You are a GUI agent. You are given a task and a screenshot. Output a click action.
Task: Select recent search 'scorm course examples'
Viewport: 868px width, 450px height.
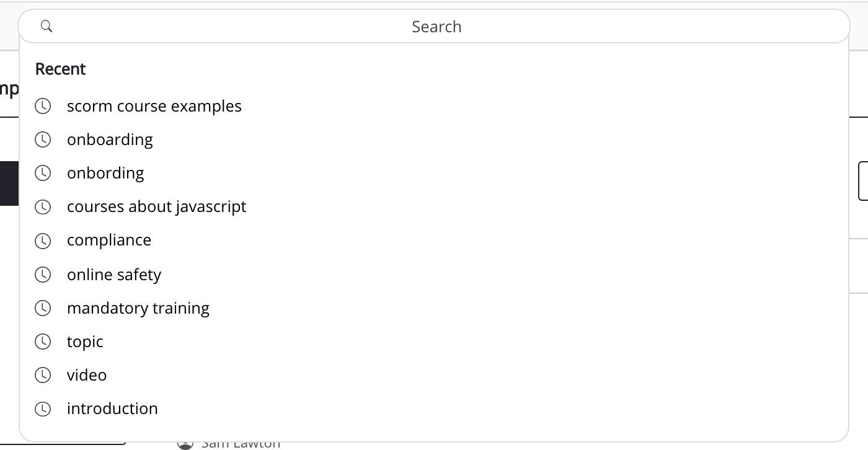tap(154, 106)
